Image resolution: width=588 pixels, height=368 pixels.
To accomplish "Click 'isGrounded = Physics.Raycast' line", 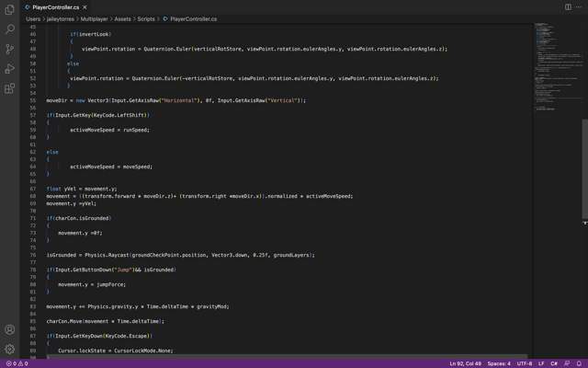I will pos(180,255).
